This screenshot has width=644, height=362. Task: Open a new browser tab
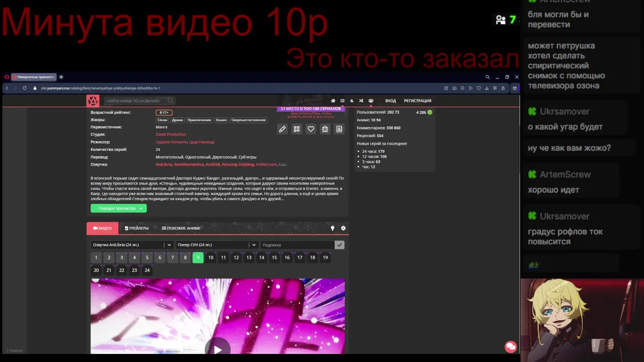point(61,77)
